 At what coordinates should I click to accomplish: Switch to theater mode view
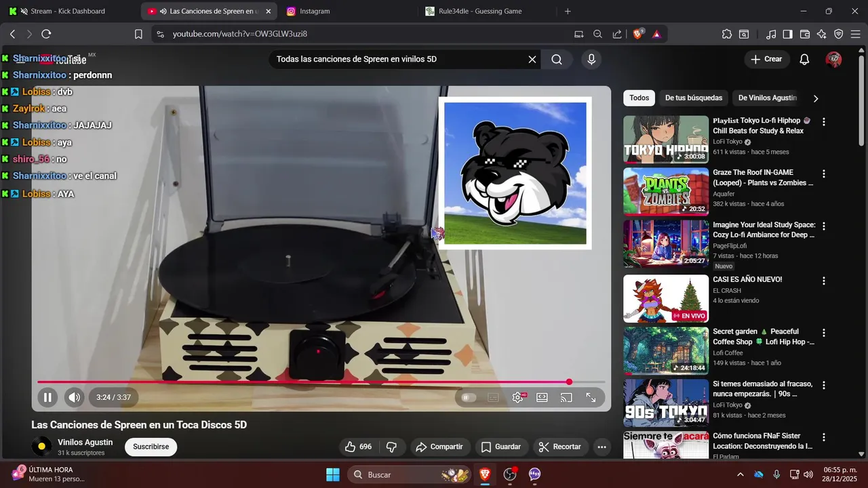pyautogui.click(x=542, y=398)
